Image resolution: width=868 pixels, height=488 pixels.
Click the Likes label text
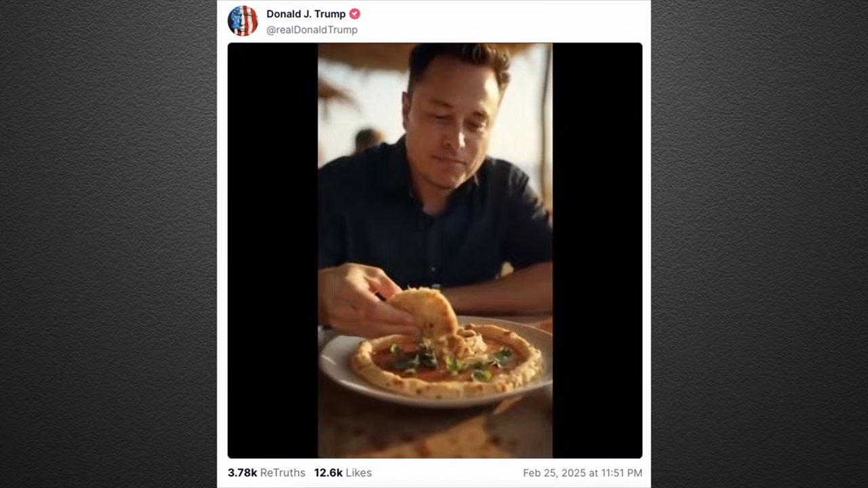(x=359, y=472)
